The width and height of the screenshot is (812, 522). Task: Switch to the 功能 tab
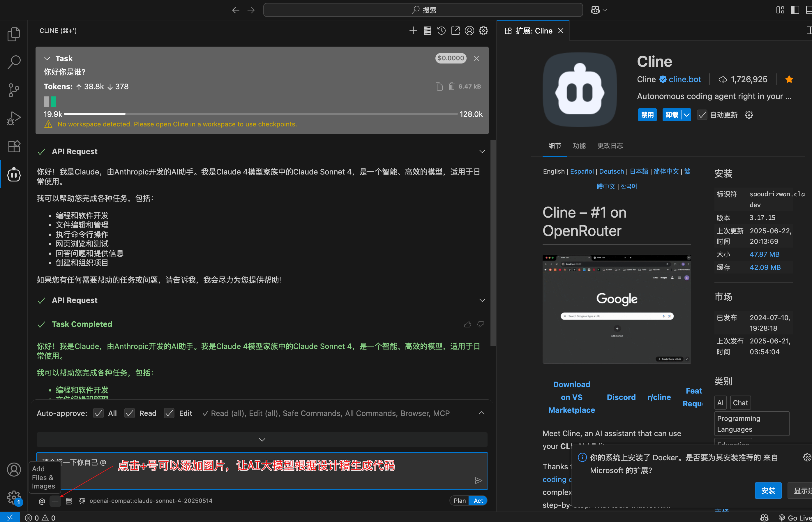pyautogui.click(x=579, y=146)
